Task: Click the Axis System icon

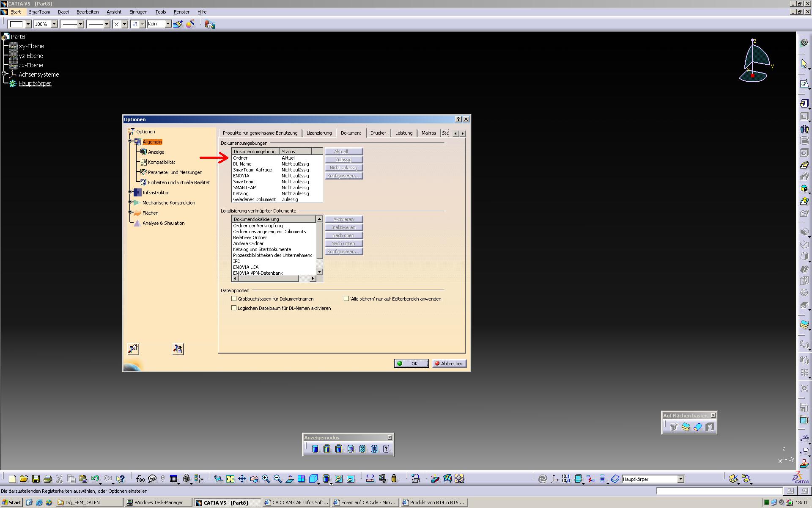Action: click(554, 479)
